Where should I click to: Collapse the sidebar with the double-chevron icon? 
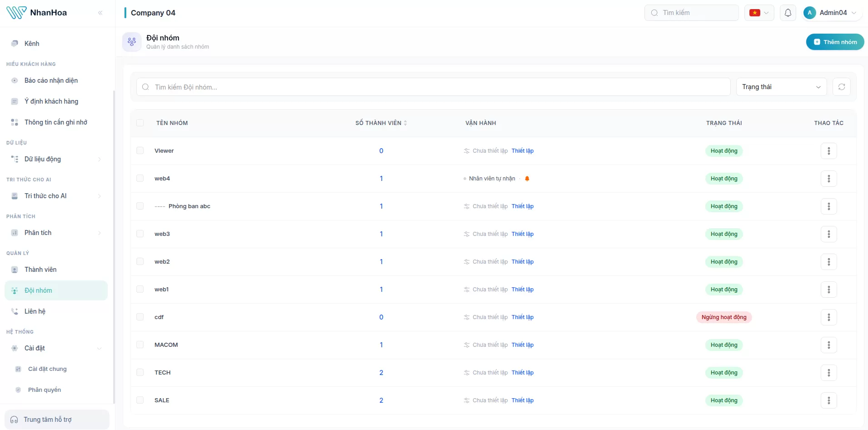(x=100, y=13)
